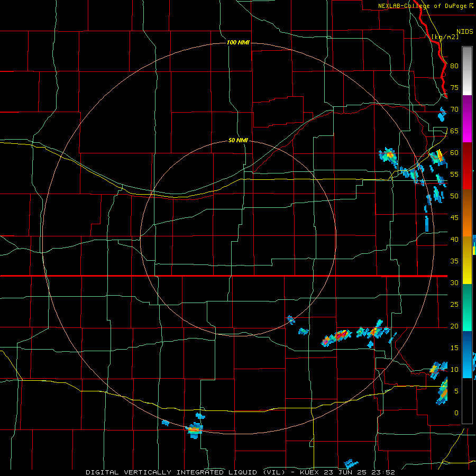Click the 30 value on the VIL scale

click(454, 282)
